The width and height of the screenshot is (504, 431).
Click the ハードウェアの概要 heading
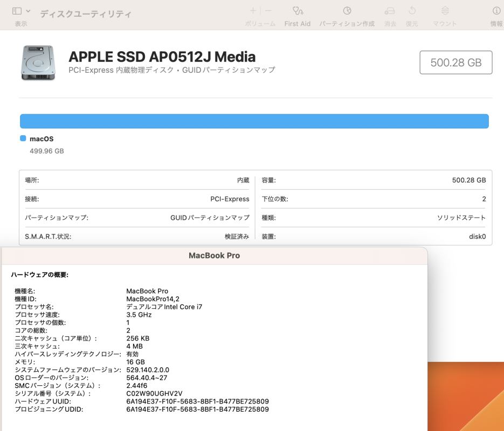pos(40,275)
